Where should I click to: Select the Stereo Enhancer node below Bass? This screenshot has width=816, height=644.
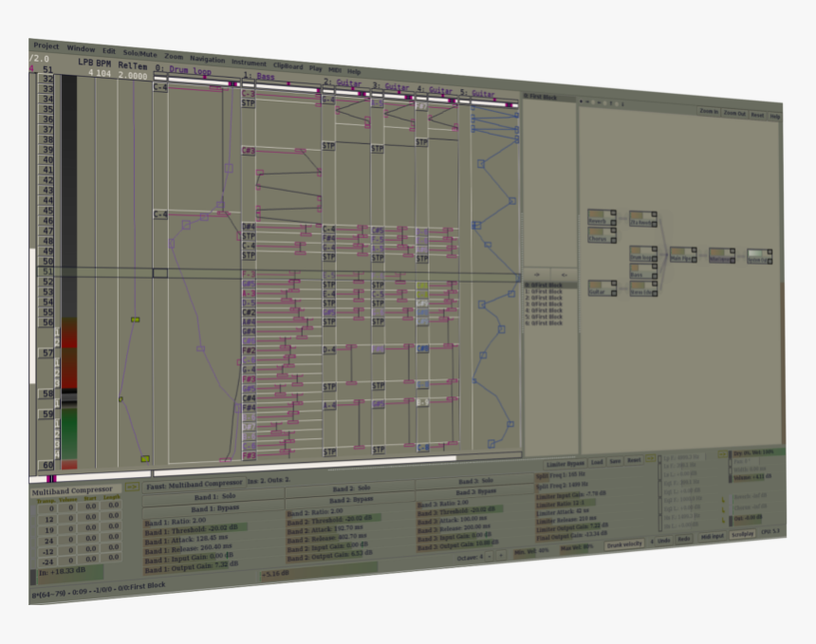click(x=643, y=288)
